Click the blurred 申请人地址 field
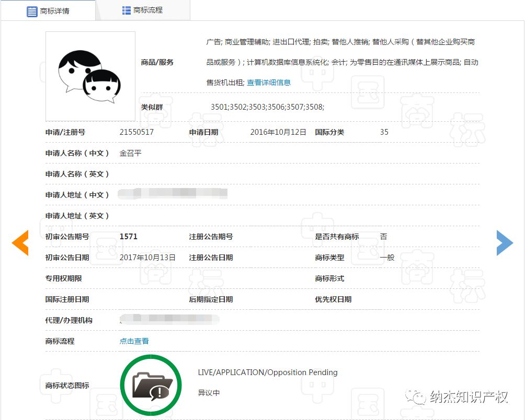 coord(173,193)
